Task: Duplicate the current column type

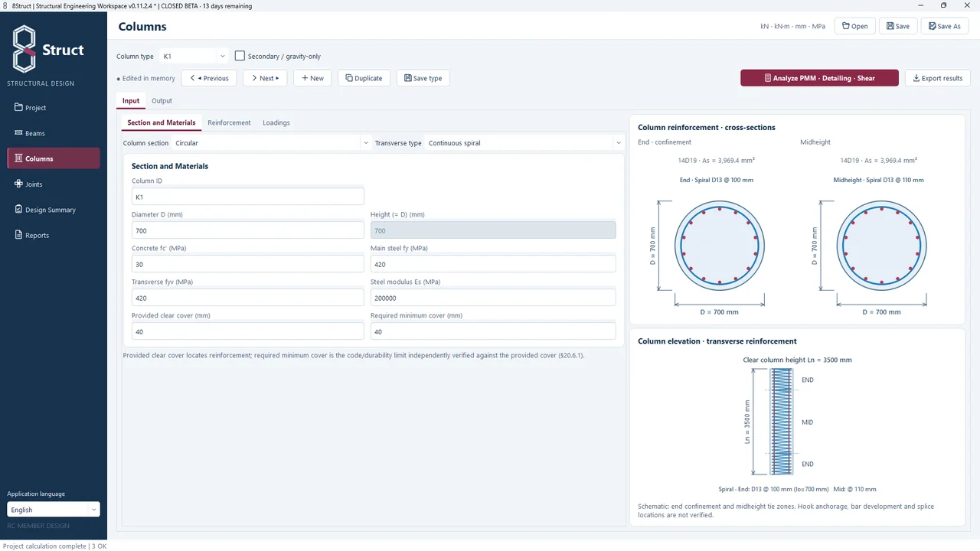Action: coord(364,78)
